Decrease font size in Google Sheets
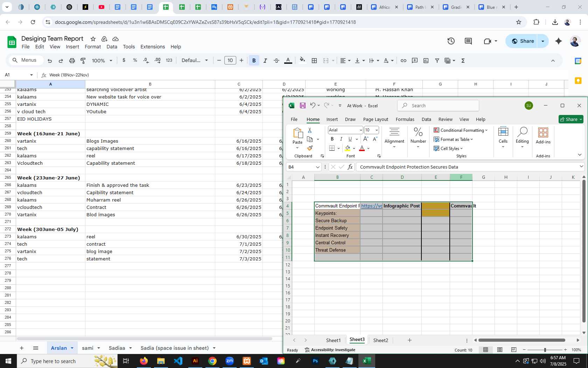Image resolution: width=588 pixels, height=368 pixels. 219,61
